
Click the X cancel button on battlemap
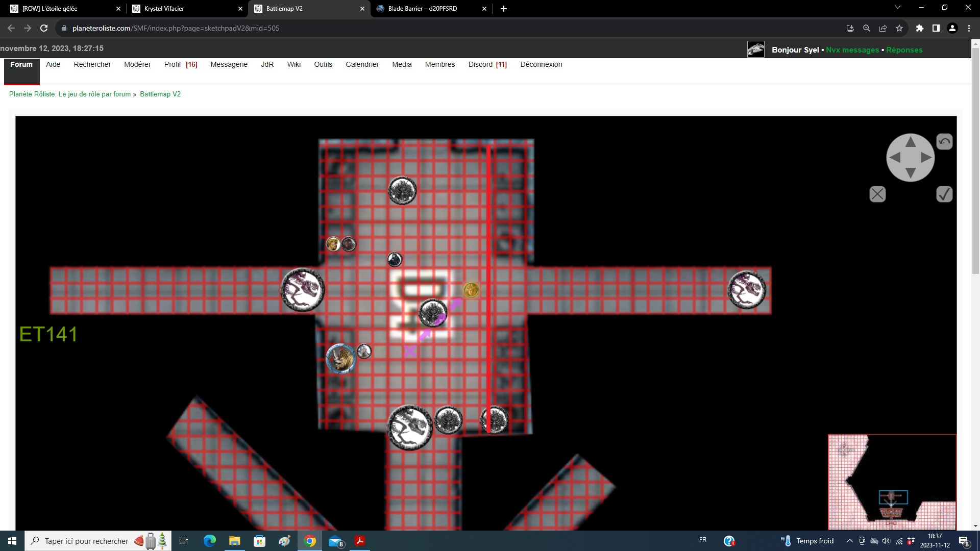[x=877, y=194]
